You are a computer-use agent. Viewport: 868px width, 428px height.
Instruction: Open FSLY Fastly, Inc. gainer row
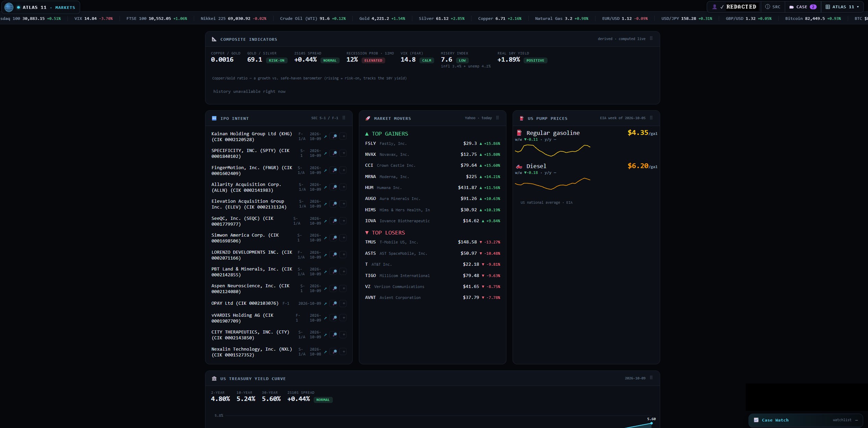pos(432,143)
